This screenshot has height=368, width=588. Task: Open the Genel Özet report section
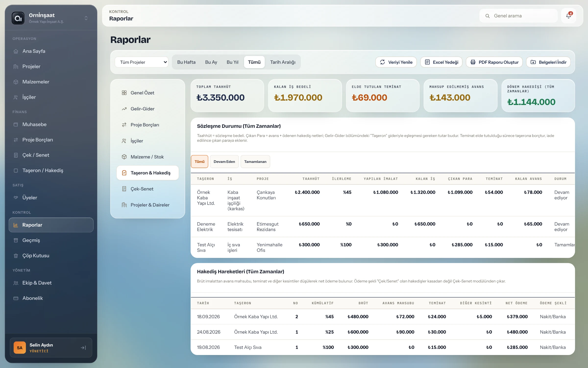tap(147, 93)
